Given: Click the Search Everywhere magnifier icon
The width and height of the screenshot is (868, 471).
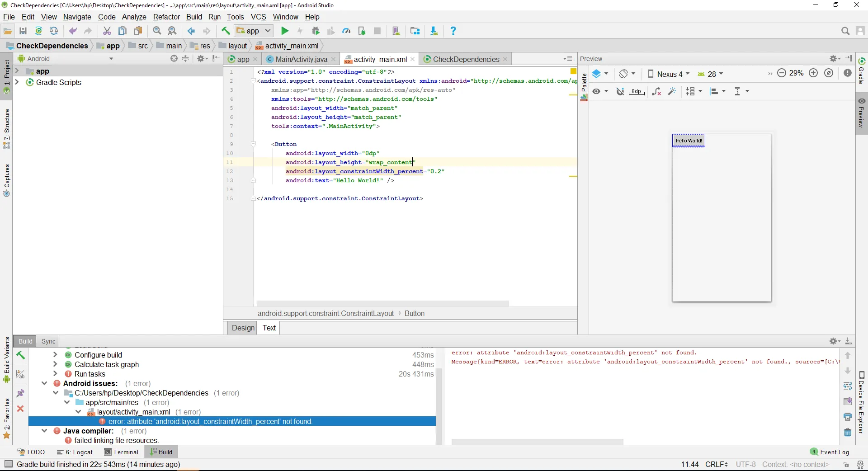Looking at the screenshot, I should (x=845, y=31).
